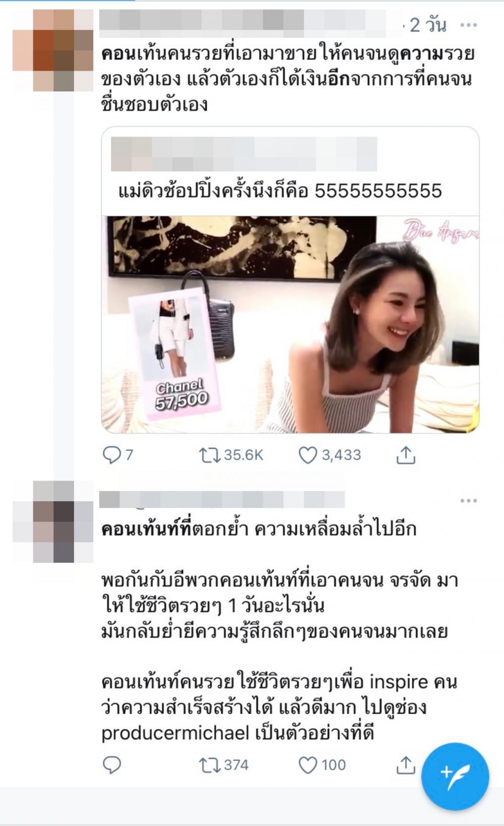Image resolution: width=504 pixels, height=826 pixels.
Task: Open the first tweet author's profile avatar
Action: click(x=53, y=50)
